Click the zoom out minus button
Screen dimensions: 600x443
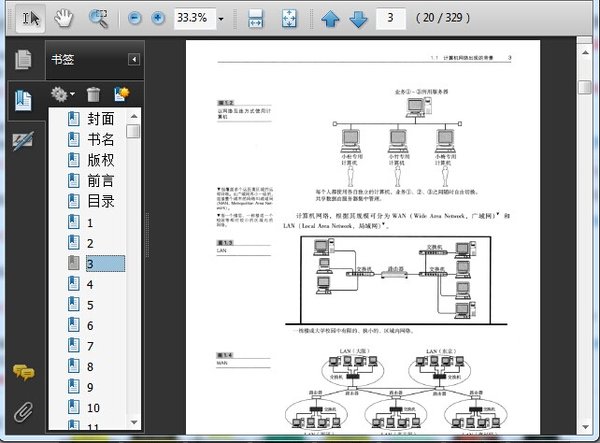pyautogui.click(x=135, y=18)
